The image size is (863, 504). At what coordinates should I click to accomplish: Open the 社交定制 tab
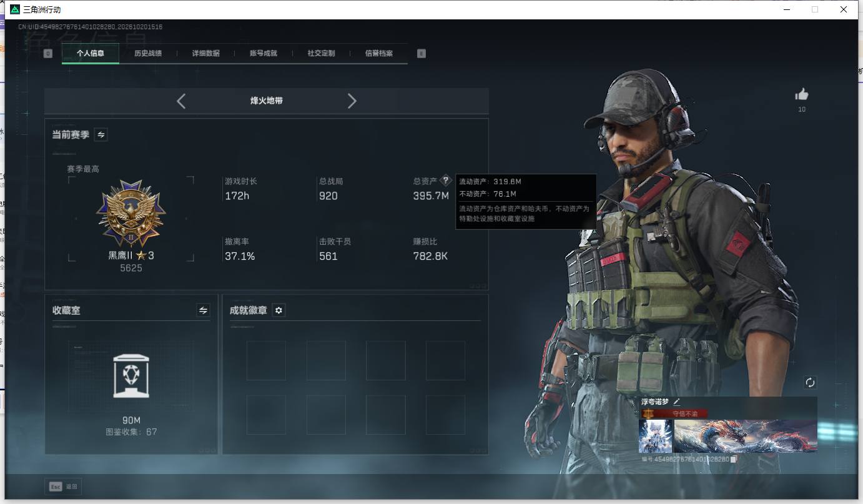[321, 53]
